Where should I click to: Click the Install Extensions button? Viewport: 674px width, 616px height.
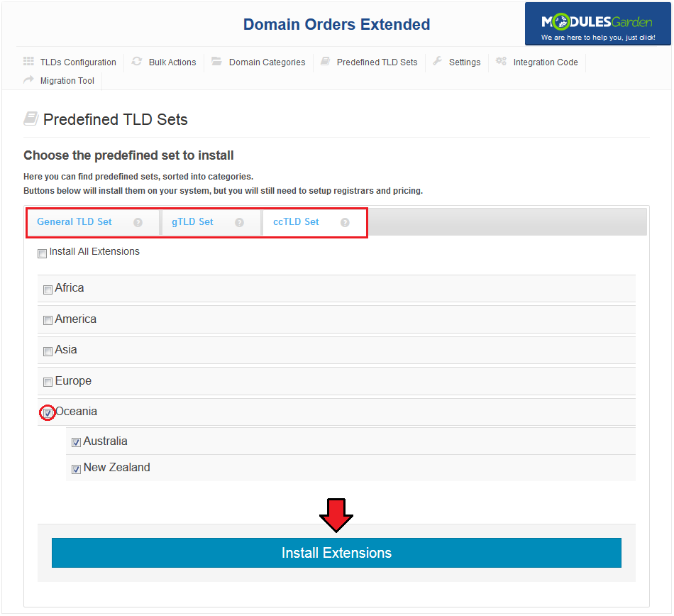[x=336, y=553]
